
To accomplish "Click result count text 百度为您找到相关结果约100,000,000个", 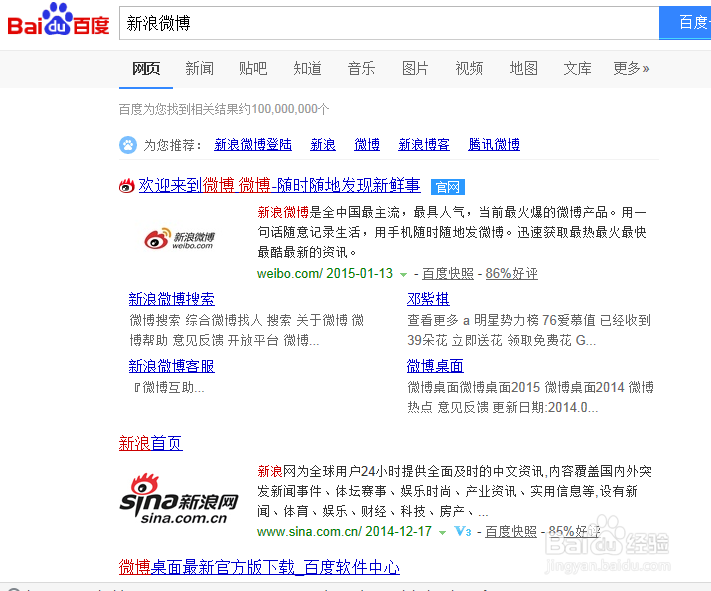I will [x=224, y=109].
